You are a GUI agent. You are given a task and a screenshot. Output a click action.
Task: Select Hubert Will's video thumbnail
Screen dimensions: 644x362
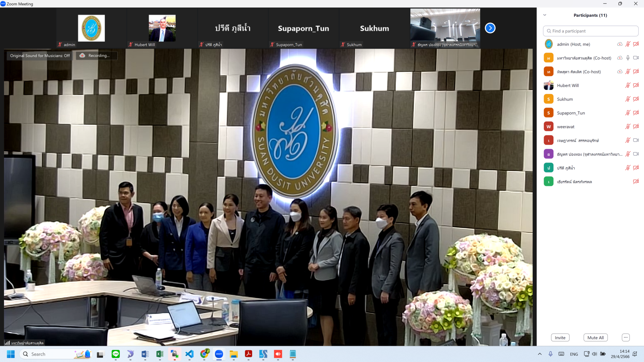coord(162,28)
